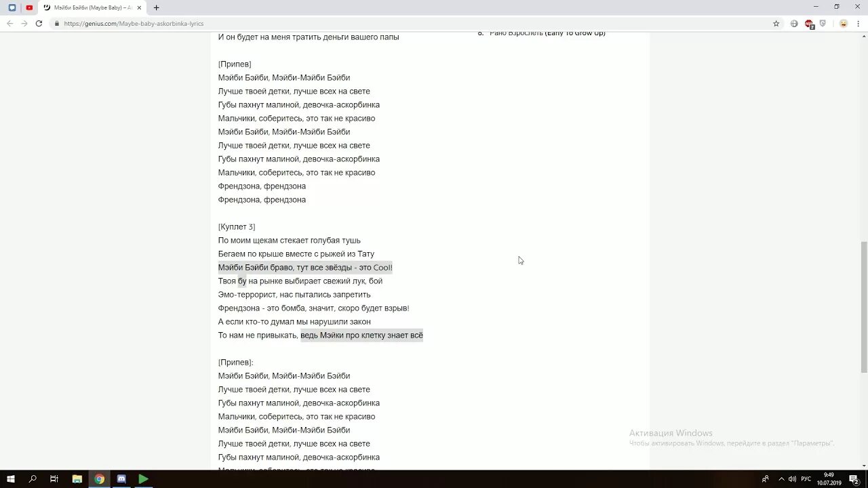Switch the РУС input language indicator

tap(806, 479)
